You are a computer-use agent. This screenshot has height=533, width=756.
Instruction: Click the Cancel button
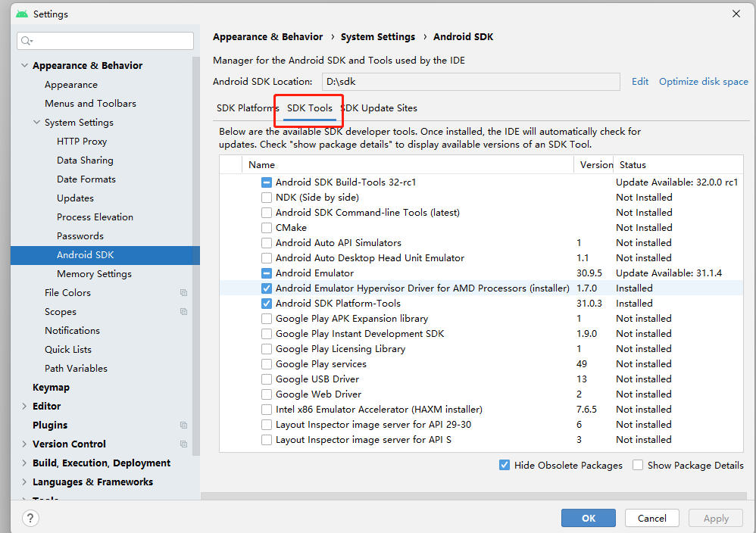click(x=652, y=518)
